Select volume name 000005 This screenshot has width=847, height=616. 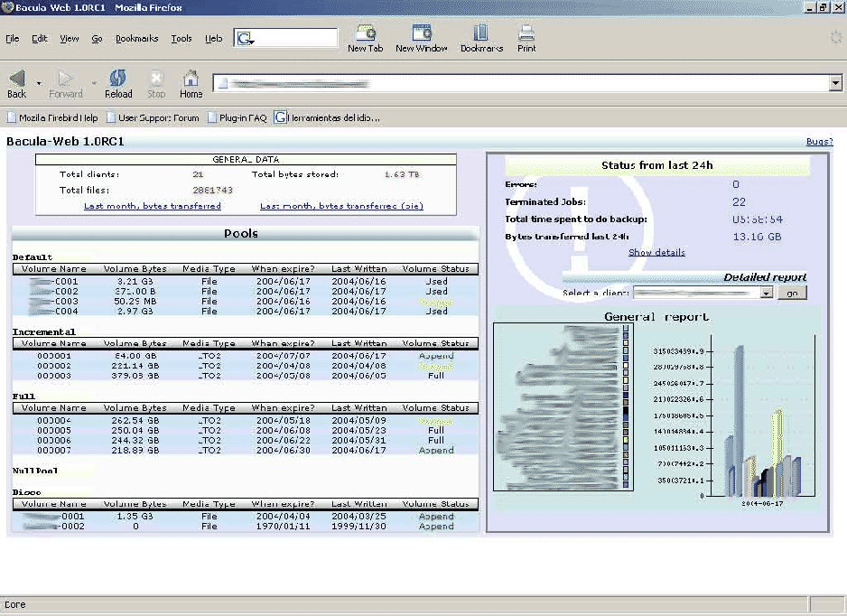tap(54, 431)
